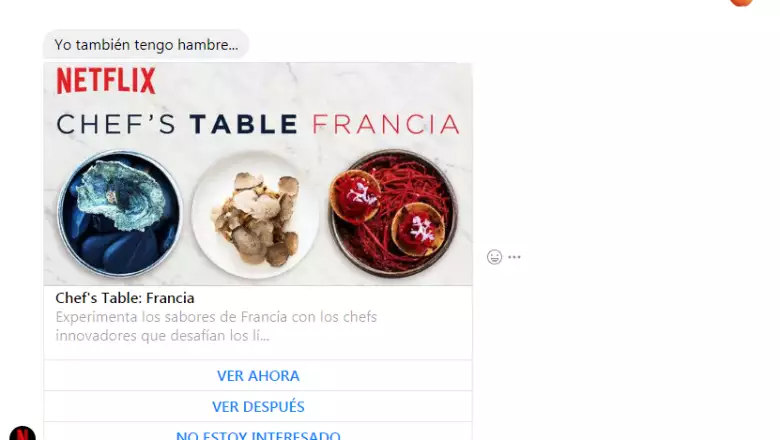Open the three-dots message options

pos(514,257)
